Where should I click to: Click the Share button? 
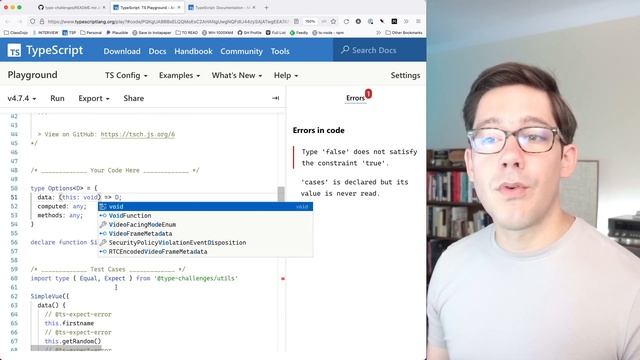[x=133, y=98]
